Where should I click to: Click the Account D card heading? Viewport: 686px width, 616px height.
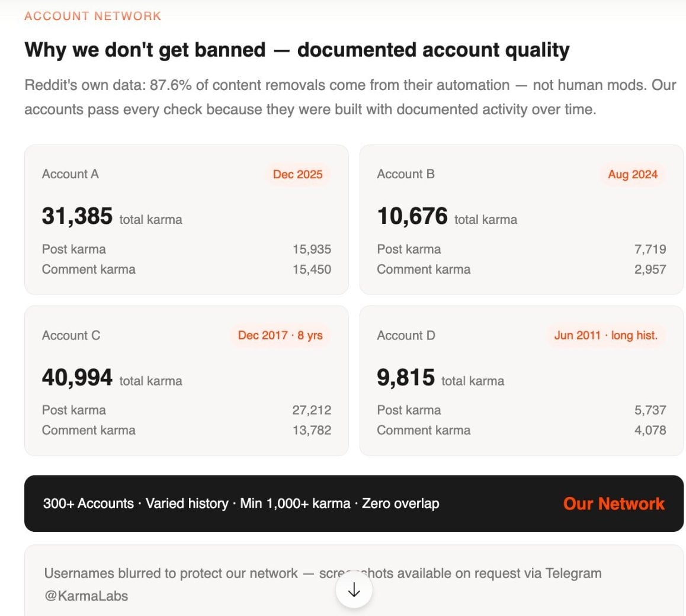click(406, 335)
